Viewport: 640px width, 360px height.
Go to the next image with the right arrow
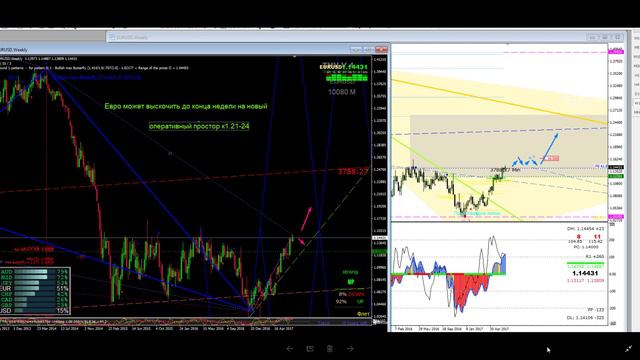pos(350,349)
